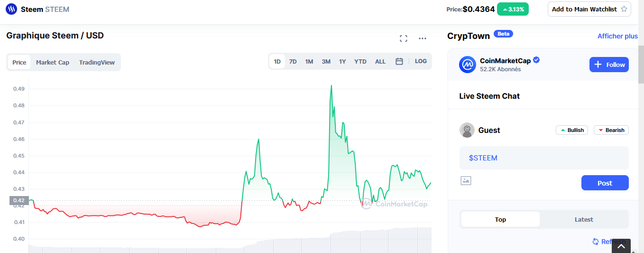Select the YTD time range

[x=360, y=61]
